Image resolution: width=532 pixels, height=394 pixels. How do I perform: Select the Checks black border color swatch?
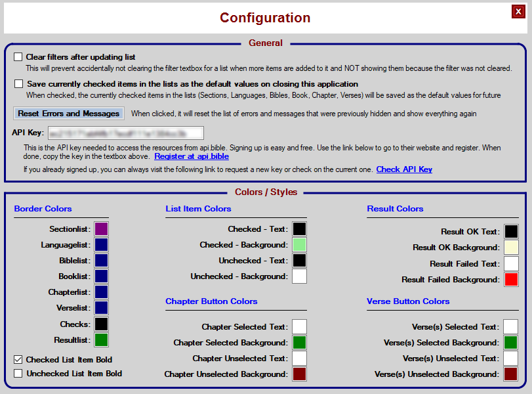(101, 324)
